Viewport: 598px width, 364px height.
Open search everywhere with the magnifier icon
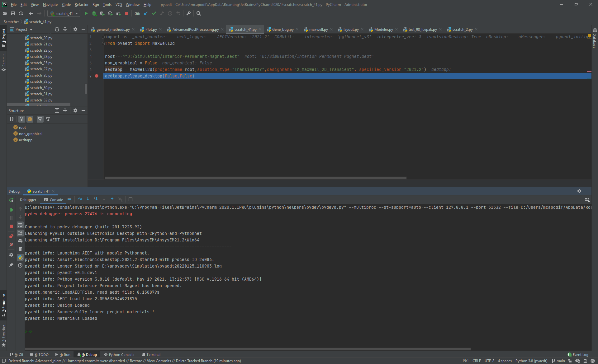[x=199, y=13]
